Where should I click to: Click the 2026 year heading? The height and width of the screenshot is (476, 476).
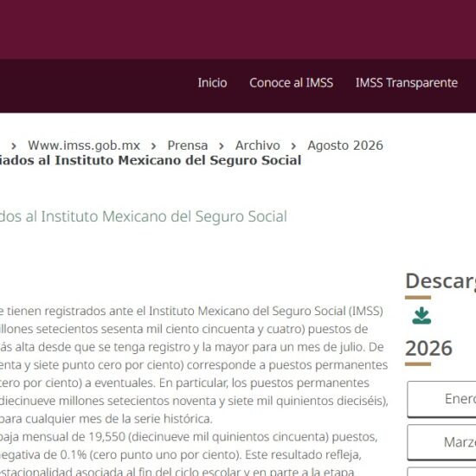coord(428,348)
